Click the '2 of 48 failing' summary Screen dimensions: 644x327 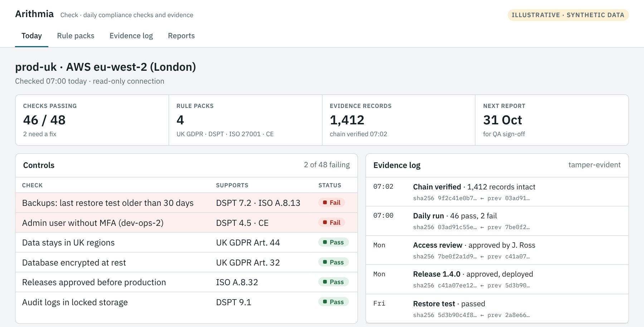[x=327, y=165]
